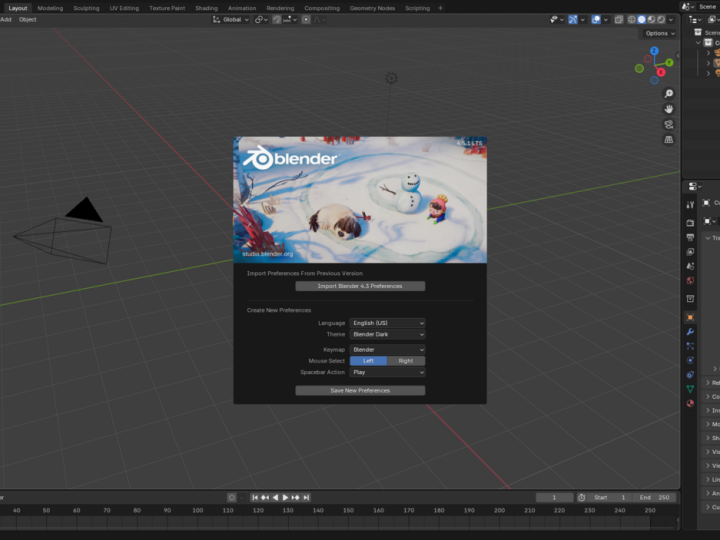The height and width of the screenshot is (540, 720).
Task: Click Import Blender 4.3 Preferences button
Action: (x=360, y=286)
